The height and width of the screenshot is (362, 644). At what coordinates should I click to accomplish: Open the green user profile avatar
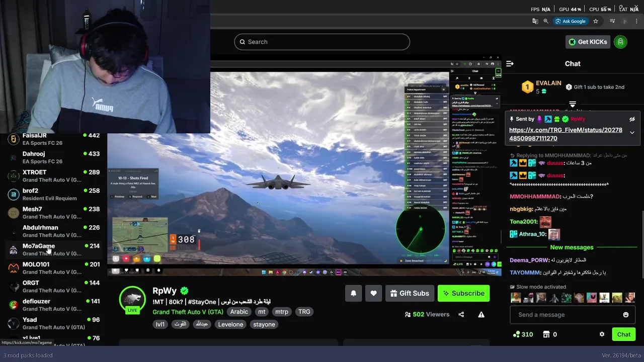[620, 42]
